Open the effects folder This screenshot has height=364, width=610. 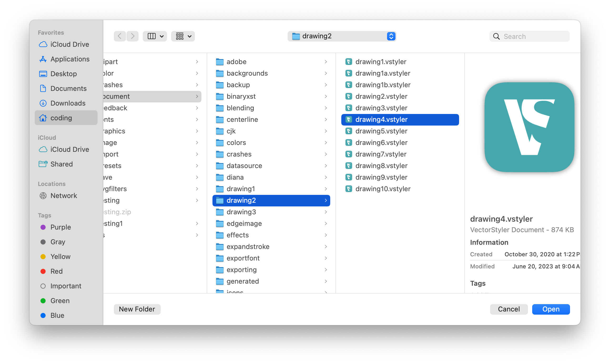(237, 235)
